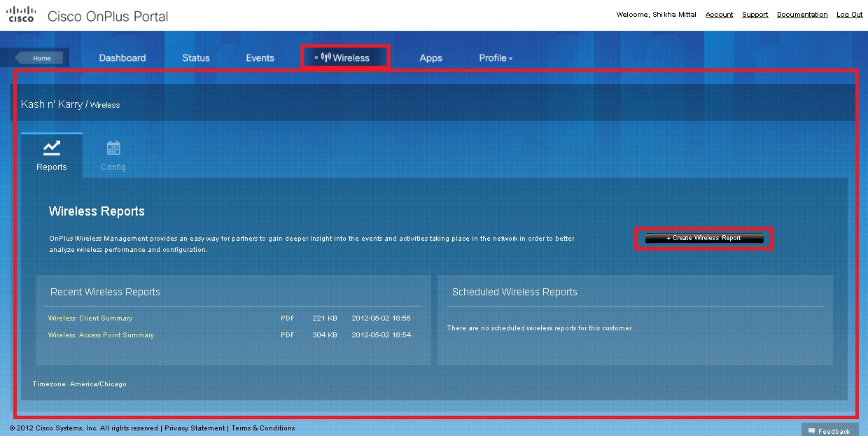Click the 304 KB file size
868x436 pixels.
coord(325,335)
